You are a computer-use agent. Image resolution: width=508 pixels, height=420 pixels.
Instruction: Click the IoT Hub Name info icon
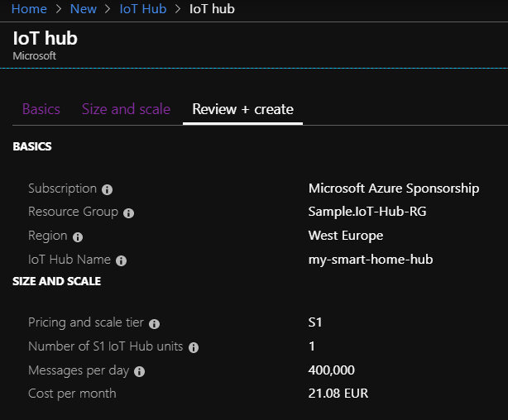pos(121,260)
